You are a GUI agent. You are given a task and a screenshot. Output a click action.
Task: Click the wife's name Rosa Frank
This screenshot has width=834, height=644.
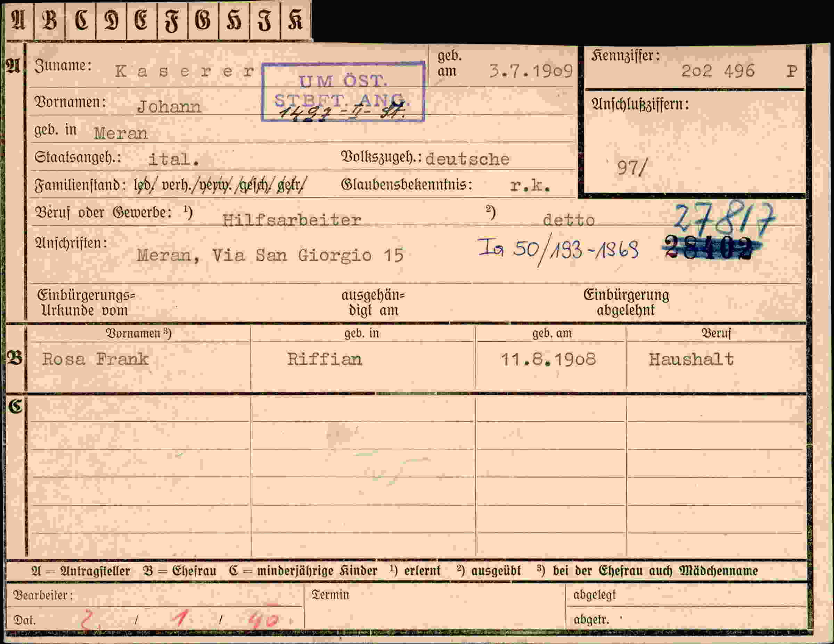tap(95, 359)
